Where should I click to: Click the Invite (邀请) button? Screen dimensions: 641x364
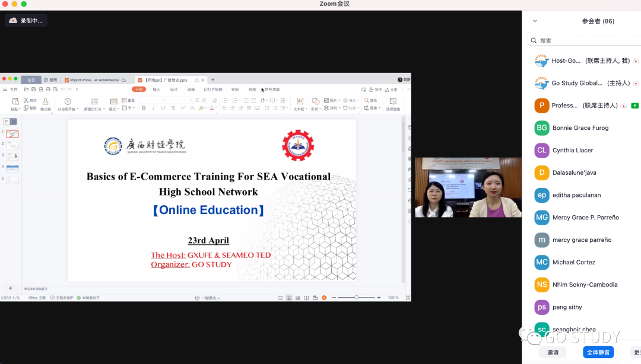pos(553,352)
